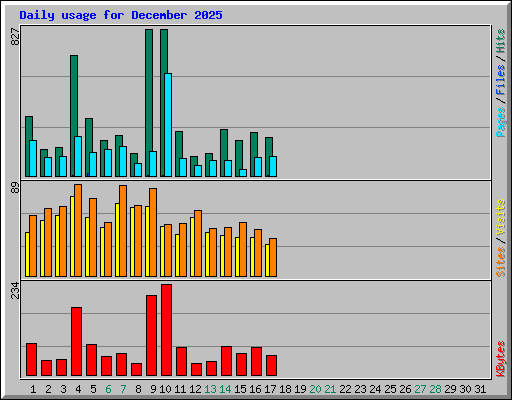512x400 pixels.
Task: Click the red KBytes bar for day 10
Action: click(x=166, y=330)
